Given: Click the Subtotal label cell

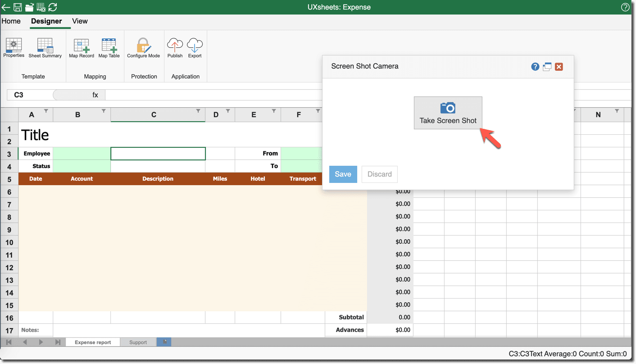Looking at the screenshot, I should (346, 317).
